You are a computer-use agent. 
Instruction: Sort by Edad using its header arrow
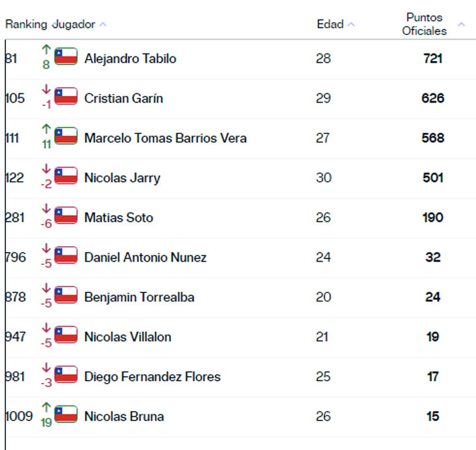(x=351, y=25)
